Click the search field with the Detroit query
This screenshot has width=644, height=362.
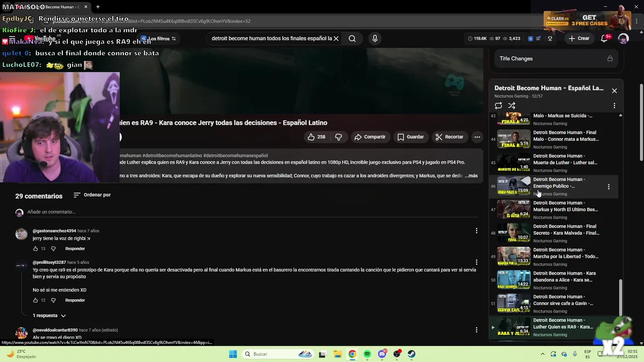(x=272, y=38)
